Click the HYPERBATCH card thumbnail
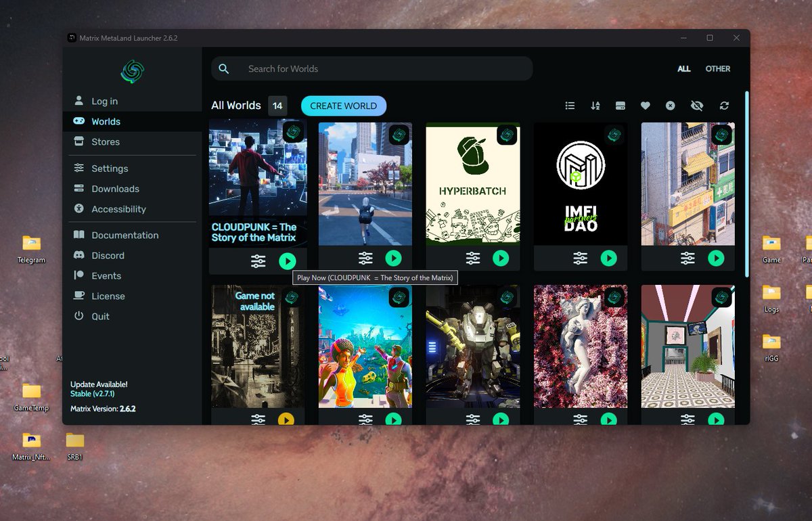This screenshot has height=521, width=812. point(472,183)
